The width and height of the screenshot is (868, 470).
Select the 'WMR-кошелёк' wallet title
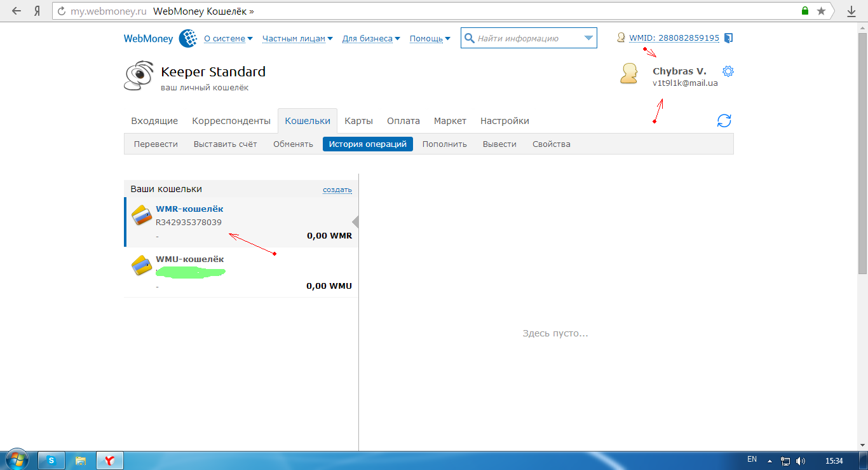[x=189, y=209]
